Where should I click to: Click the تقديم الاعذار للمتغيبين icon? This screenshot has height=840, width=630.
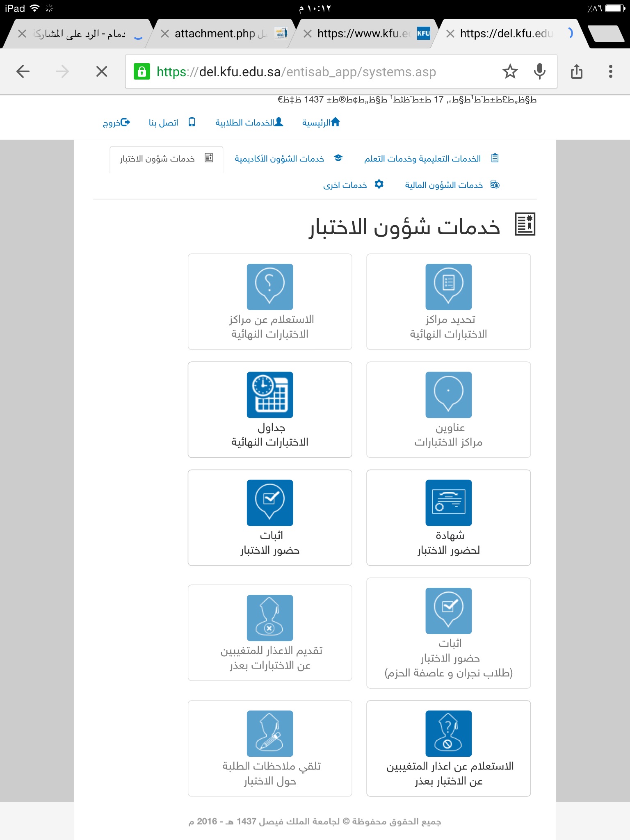coord(270,618)
